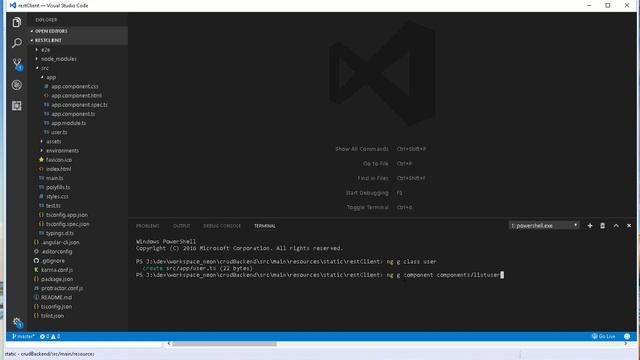Kill terminal with trash icon

[x=602, y=226]
